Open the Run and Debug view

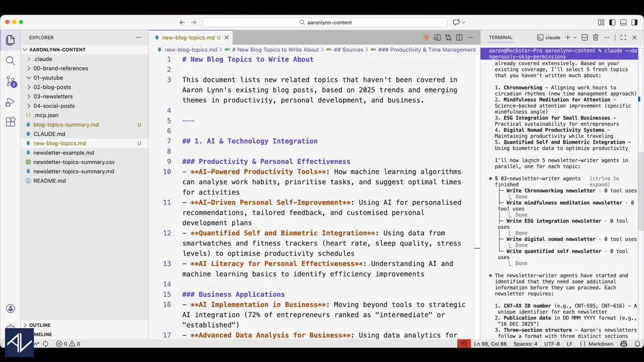[10, 101]
